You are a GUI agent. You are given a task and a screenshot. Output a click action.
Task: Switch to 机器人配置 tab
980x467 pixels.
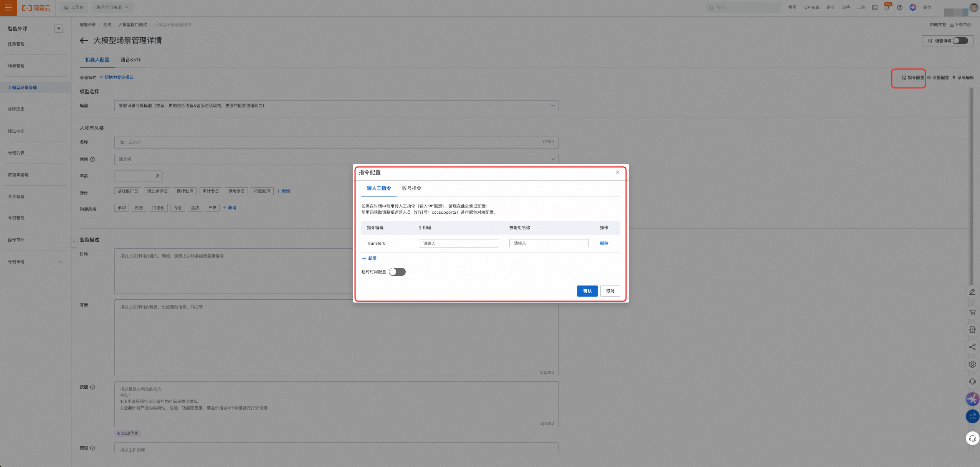point(97,60)
